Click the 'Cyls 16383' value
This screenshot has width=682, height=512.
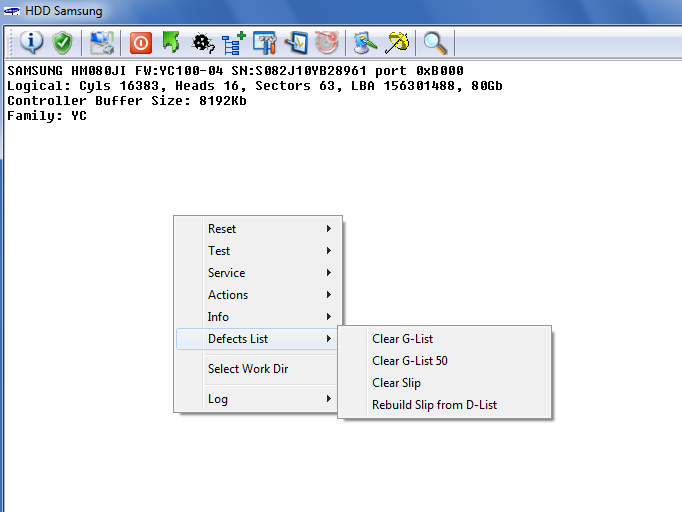(x=119, y=86)
